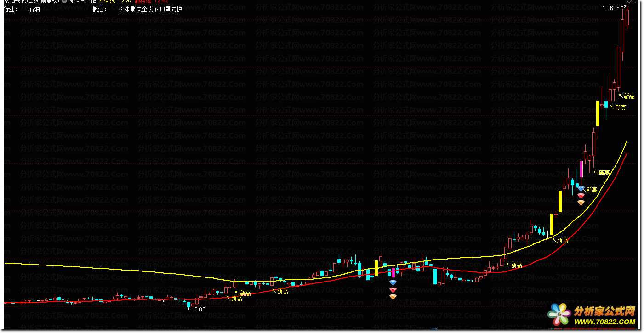The height and width of the screenshot is (333, 644).
Task: Select the tall magenta candlestick in the uptrend
Action: (x=581, y=169)
